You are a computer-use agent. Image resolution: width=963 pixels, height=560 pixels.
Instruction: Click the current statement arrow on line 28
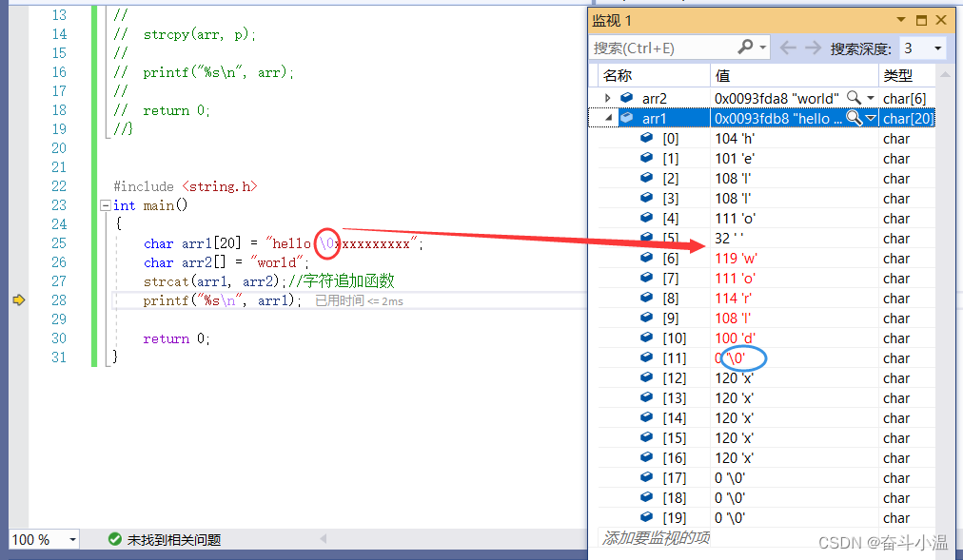18,299
